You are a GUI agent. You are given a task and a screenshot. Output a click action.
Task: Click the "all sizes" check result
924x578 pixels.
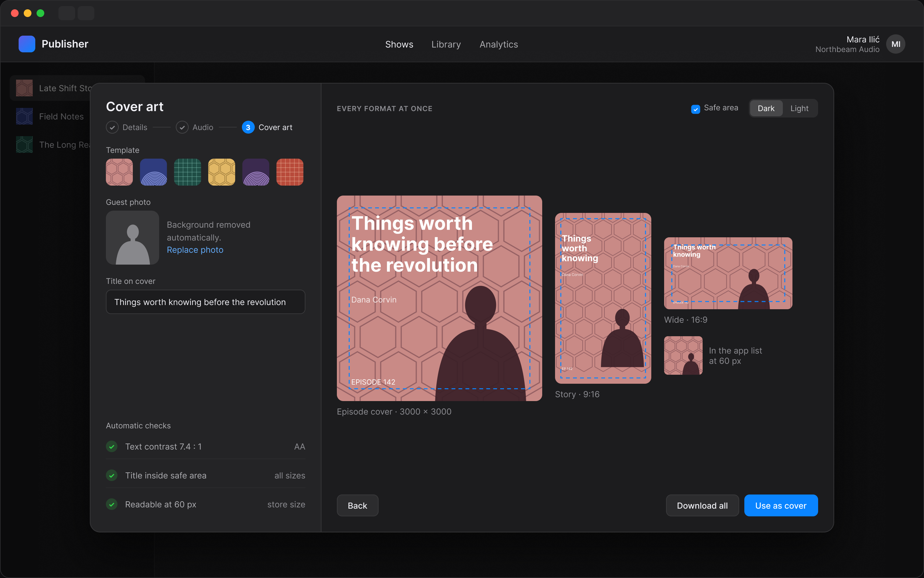(290, 476)
